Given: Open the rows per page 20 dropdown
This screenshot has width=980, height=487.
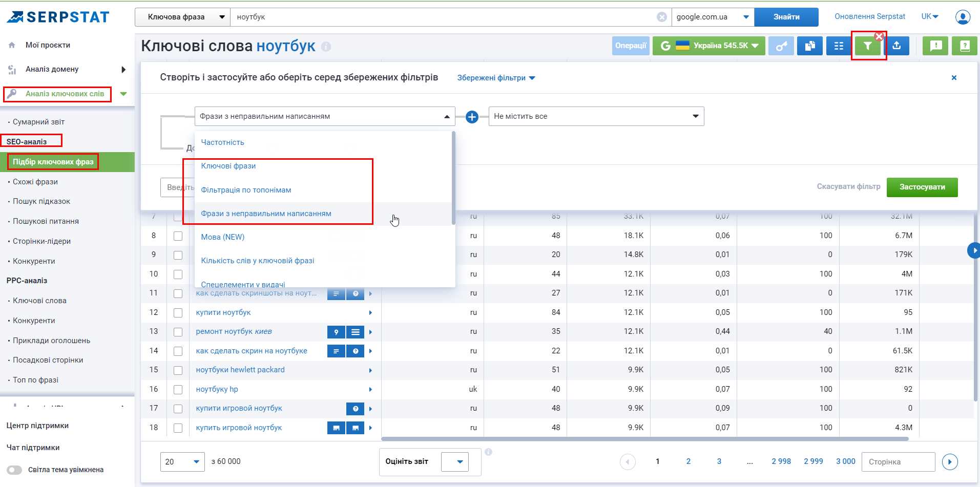Looking at the screenshot, I should [182, 462].
